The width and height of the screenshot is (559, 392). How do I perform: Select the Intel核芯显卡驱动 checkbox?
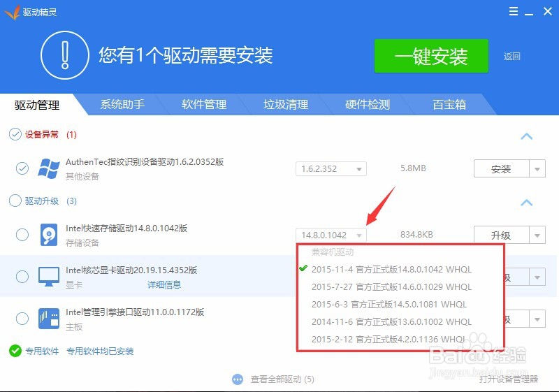click(x=22, y=277)
